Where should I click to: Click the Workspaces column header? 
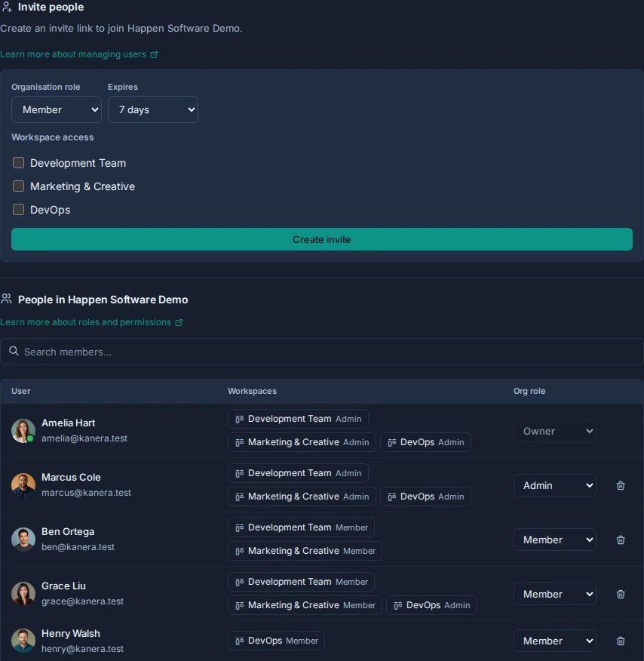pos(253,391)
